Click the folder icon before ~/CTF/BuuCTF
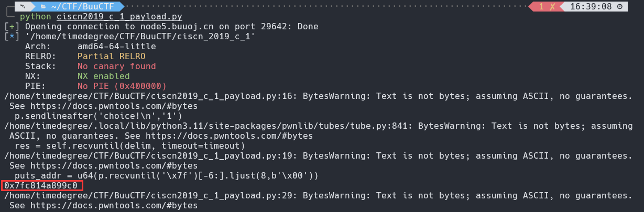The height and width of the screenshot is (212, 644). 42,7
